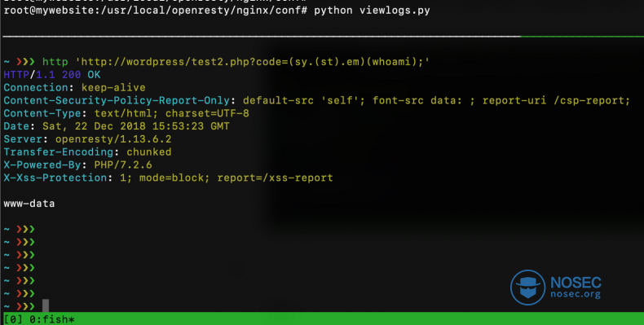Click the 'Content-Security-Policy-Report-Only' header name
The width and height of the screenshot is (644, 325).
(117, 100)
